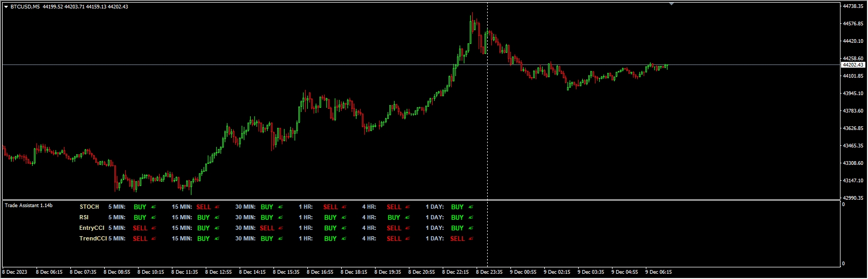Click the arrow icon beside RSI 5 MIN BUY
The width and height of the screenshot is (868, 279).
[x=153, y=218]
